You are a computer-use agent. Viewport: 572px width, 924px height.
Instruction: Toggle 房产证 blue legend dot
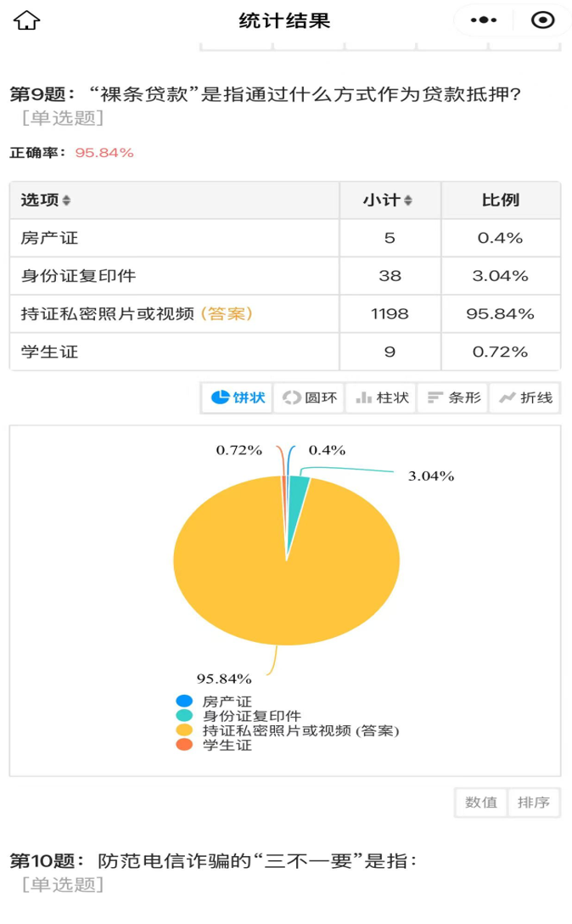184,701
